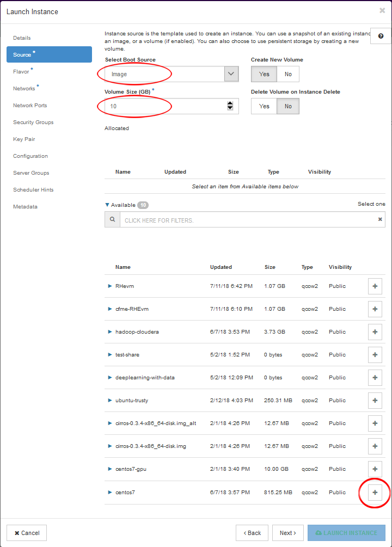Viewport: 392px width, 547px height.
Task: Click the '7/11/18 6:42 PM' date cell
Action: pos(231,286)
